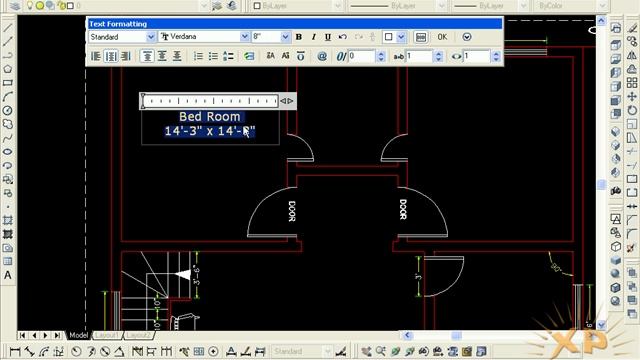Viewport: 640px width, 360px height.
Task: Click the Aligned Dimension tool
Action: pyautogui.click(x=29, y=351)
